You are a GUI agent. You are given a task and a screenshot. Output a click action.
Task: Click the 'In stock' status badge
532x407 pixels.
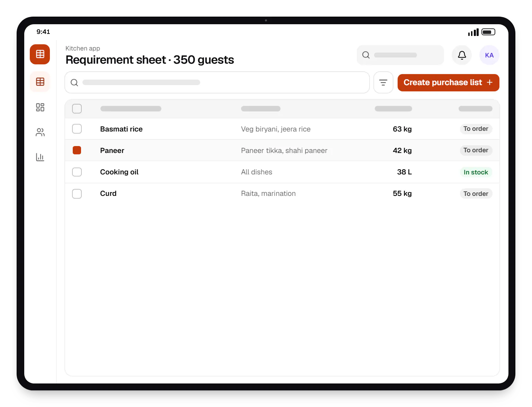point(476,172)
